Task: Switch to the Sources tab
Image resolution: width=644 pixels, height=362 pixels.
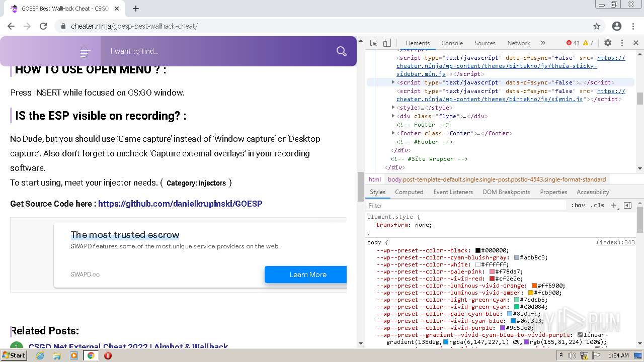Action: (x=485, y=43)
